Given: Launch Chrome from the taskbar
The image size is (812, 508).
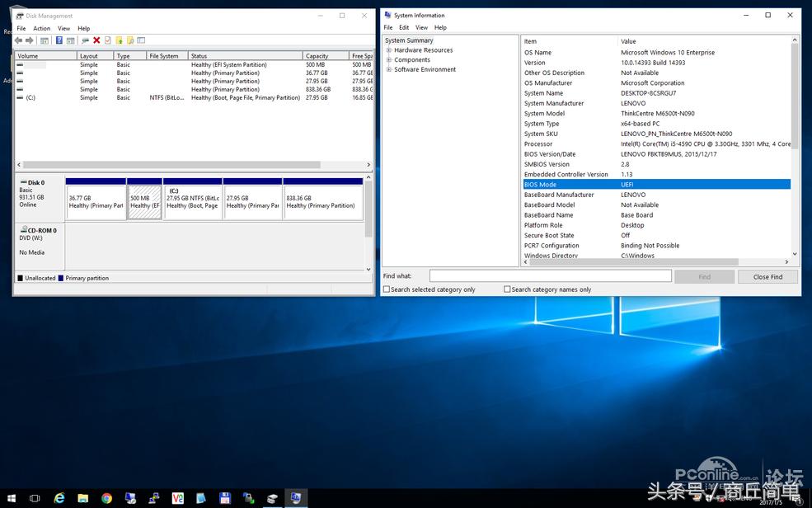Looking at the screenshot, I should pyautogui.click(x=106, y=498).
